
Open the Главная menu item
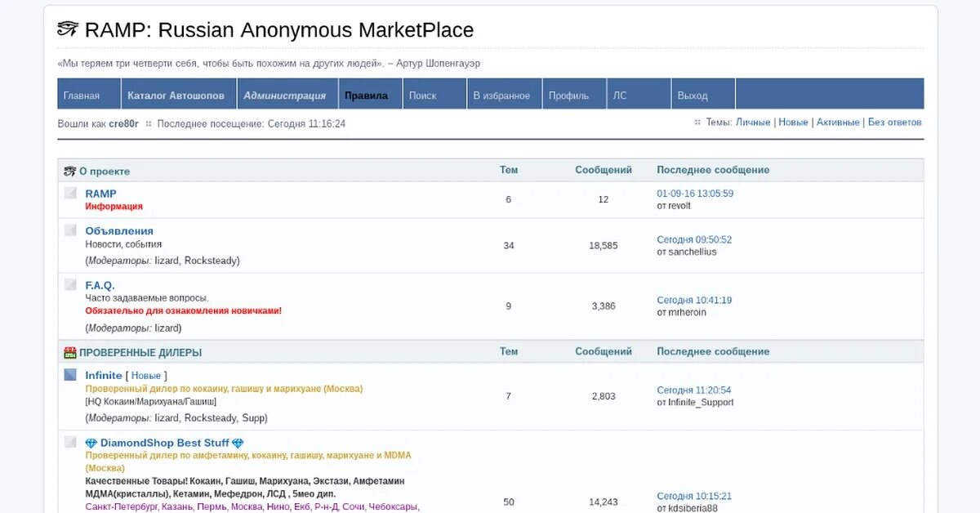coord(82,95)
